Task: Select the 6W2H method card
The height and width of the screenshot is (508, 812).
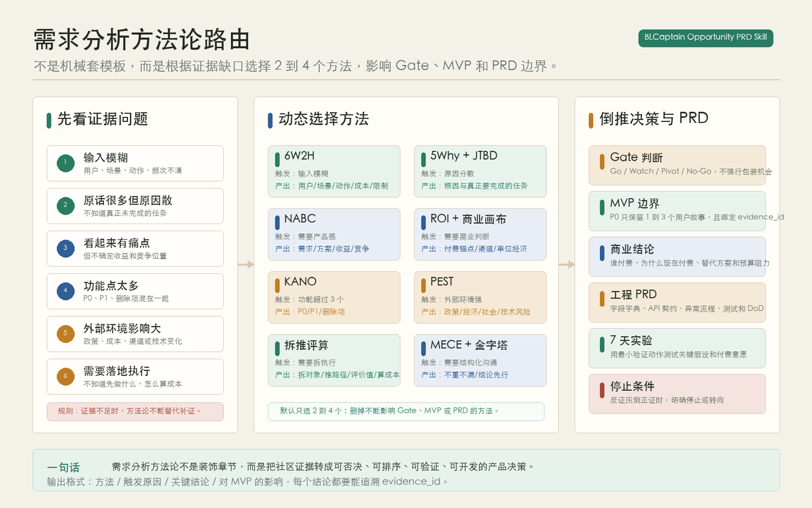Action: click(334, 171)
